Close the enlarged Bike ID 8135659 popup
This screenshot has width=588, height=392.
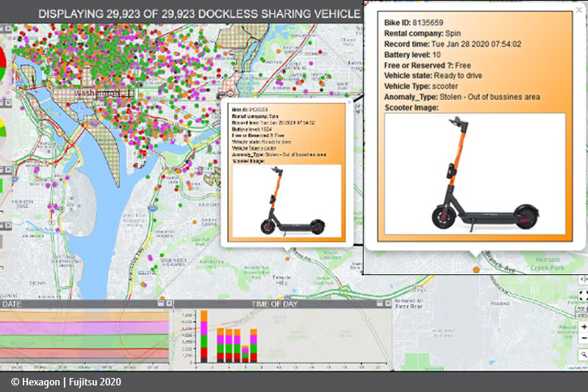pyautogui.click(x=579, y=10)
